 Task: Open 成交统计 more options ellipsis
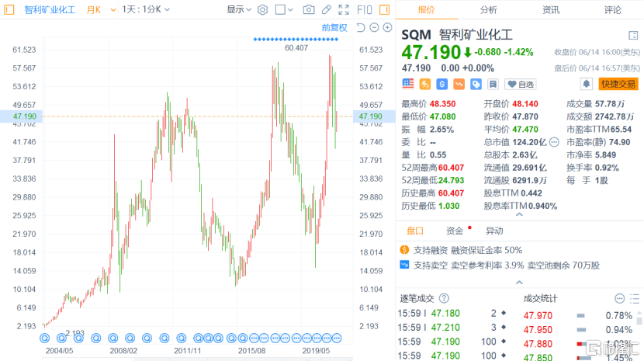click(619, 298)
